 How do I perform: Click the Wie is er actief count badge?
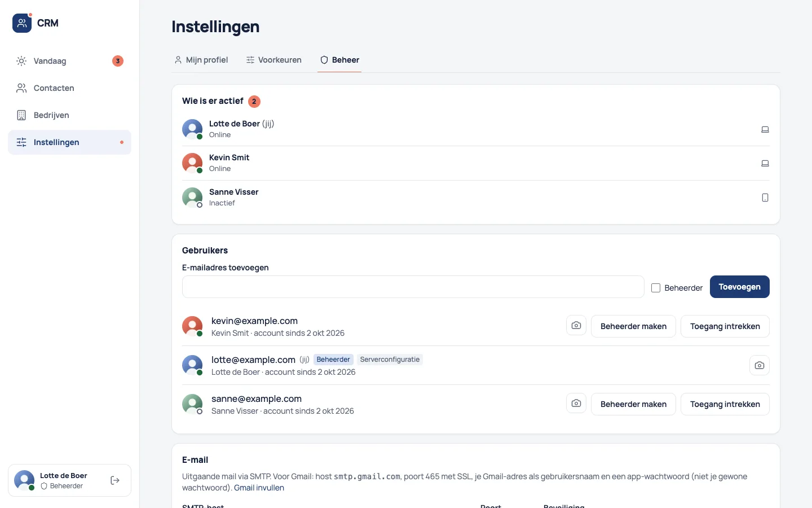click(x=254, y=101)
